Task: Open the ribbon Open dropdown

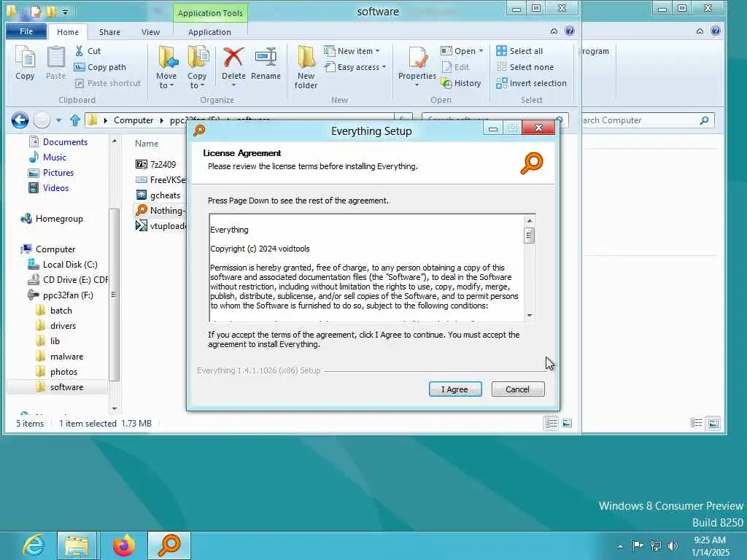Action: [x=462, y=51]
